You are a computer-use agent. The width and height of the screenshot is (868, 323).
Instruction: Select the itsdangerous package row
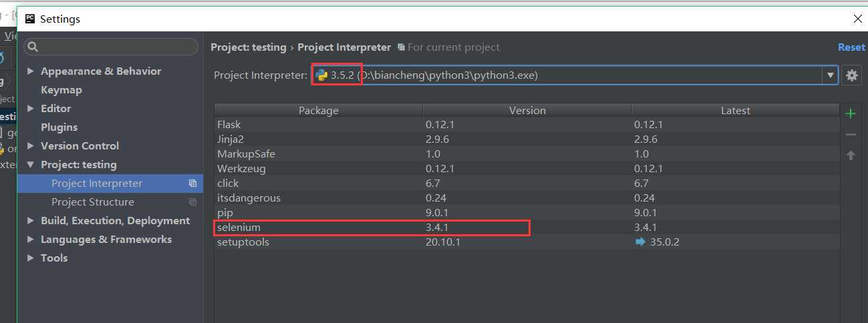tap(527, 198)
